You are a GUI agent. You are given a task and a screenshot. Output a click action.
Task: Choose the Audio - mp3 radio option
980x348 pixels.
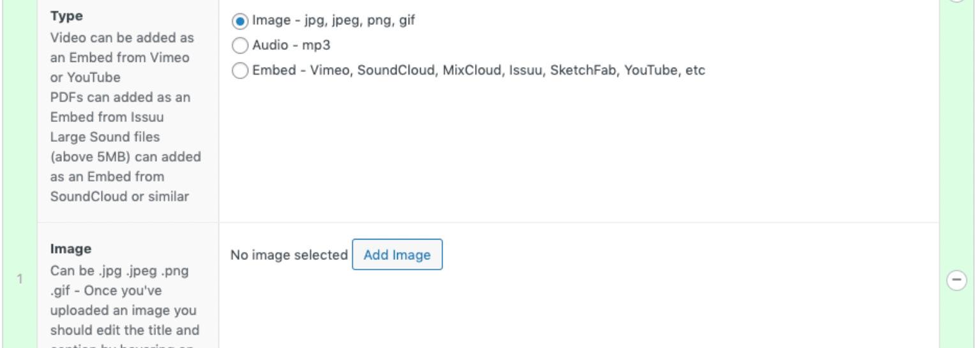(x=240, y=45)
